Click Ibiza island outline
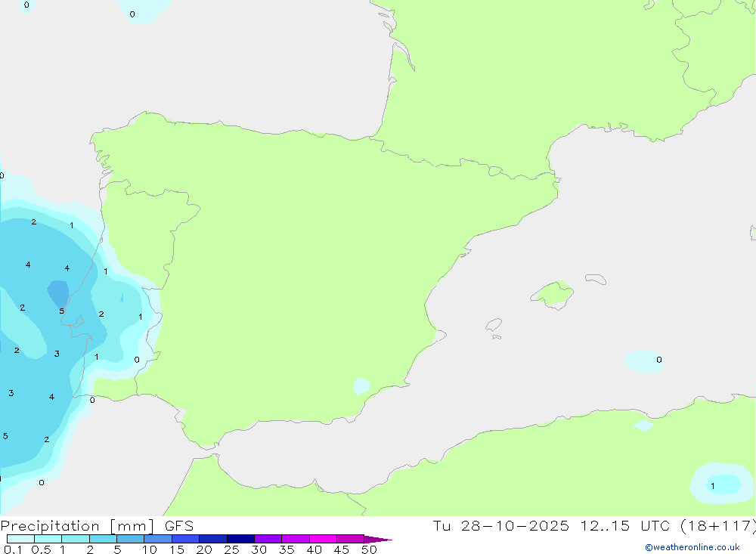This screenshot has height=554, width=756. coord(494,324)
